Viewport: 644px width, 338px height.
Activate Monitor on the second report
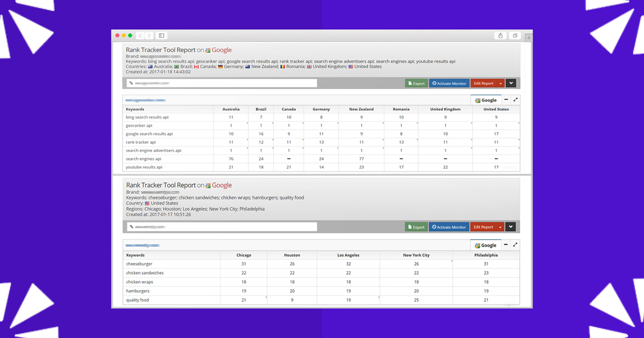(449, 227)
